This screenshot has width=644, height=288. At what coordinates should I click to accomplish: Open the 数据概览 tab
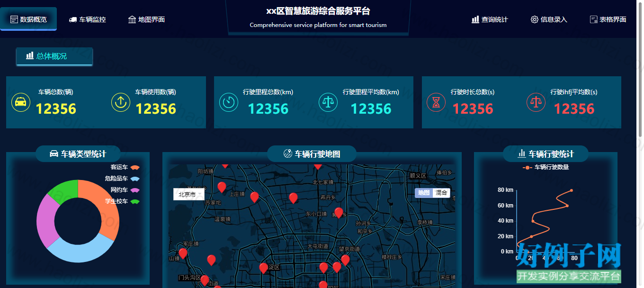[28, 19]
